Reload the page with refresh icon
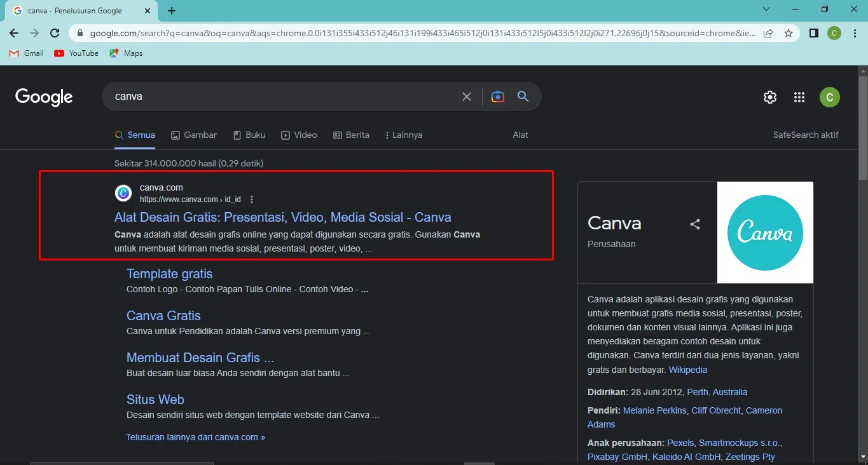868x465 pixels. pyautogui.click(x=55, y=33)
